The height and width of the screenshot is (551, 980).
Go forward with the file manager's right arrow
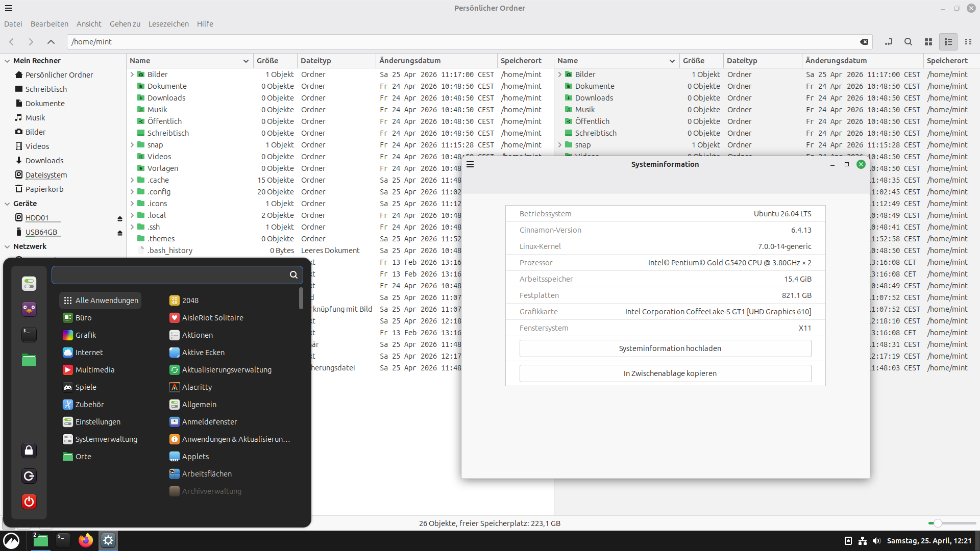click(31, 42)
